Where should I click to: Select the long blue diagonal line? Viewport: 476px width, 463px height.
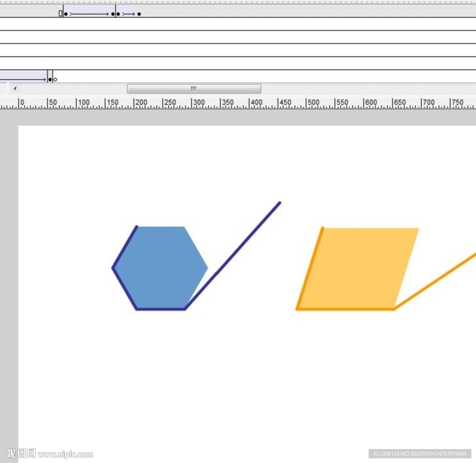[233, 255]
